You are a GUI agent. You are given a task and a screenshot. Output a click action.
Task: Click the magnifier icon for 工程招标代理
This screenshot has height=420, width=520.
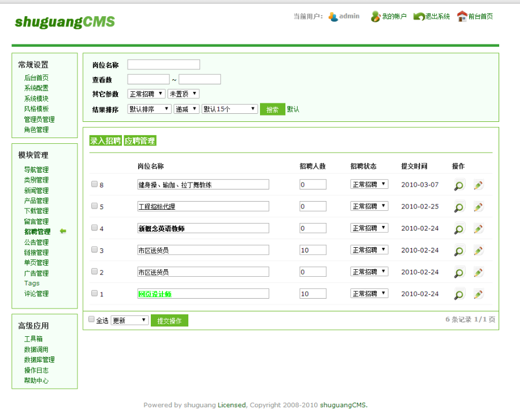458,206
